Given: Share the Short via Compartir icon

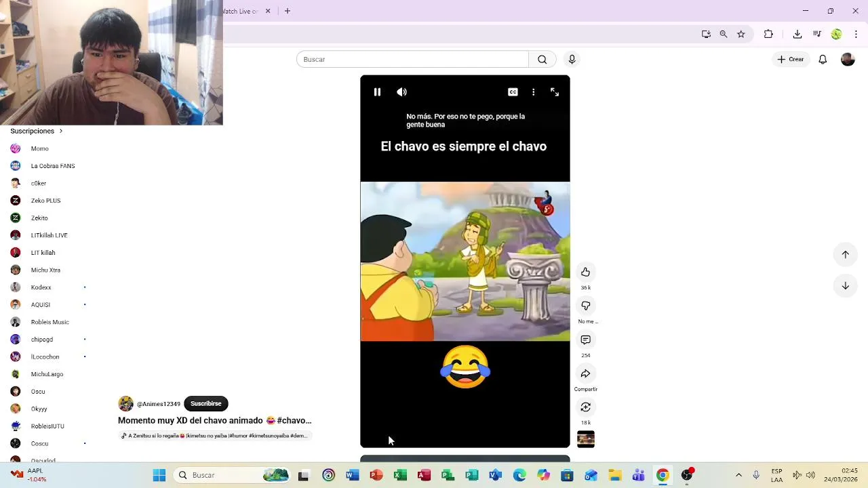Looking at the screenshot, I should point(585,373).
